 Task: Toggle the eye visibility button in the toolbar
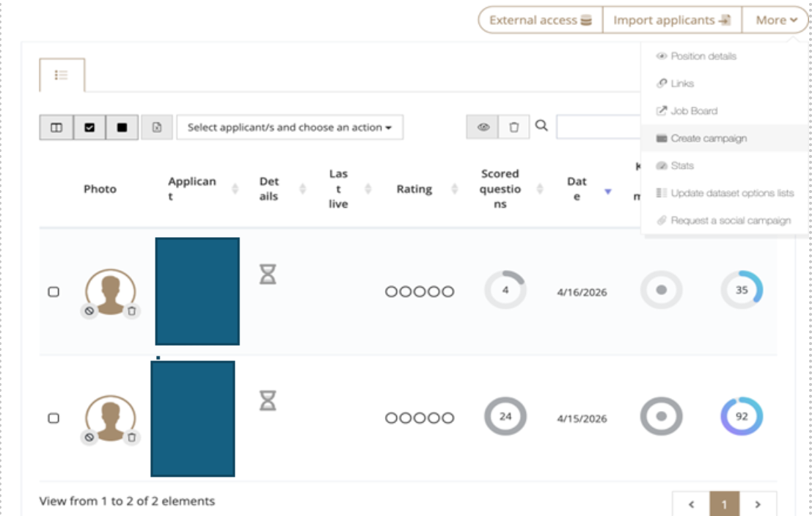(x=483, y=127)
